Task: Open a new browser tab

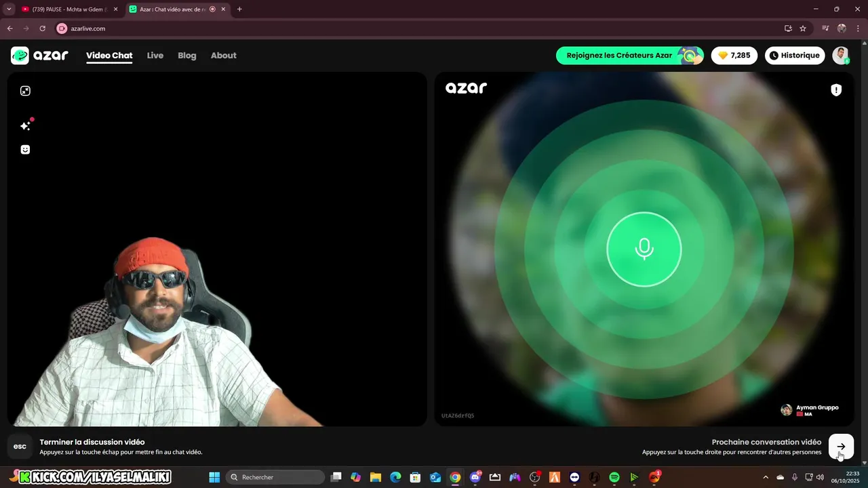Action: pyautogui.click(x=239, y=9)
